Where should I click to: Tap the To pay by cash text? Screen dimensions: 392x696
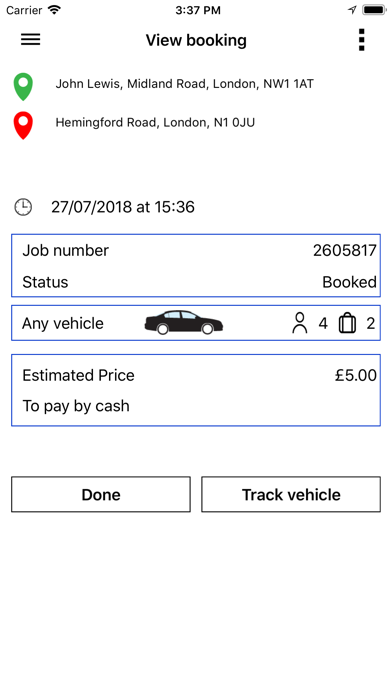(x=76, y=406)
